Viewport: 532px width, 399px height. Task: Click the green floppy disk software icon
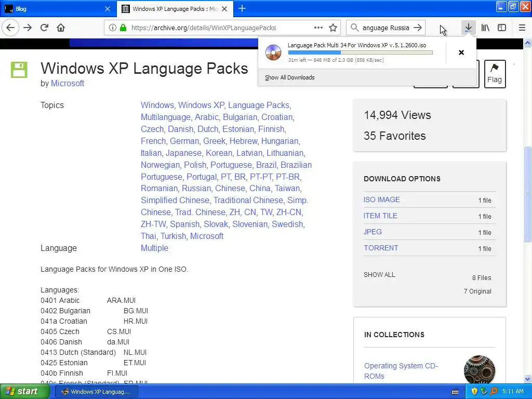pyautogui.click(x=19, y=70)
